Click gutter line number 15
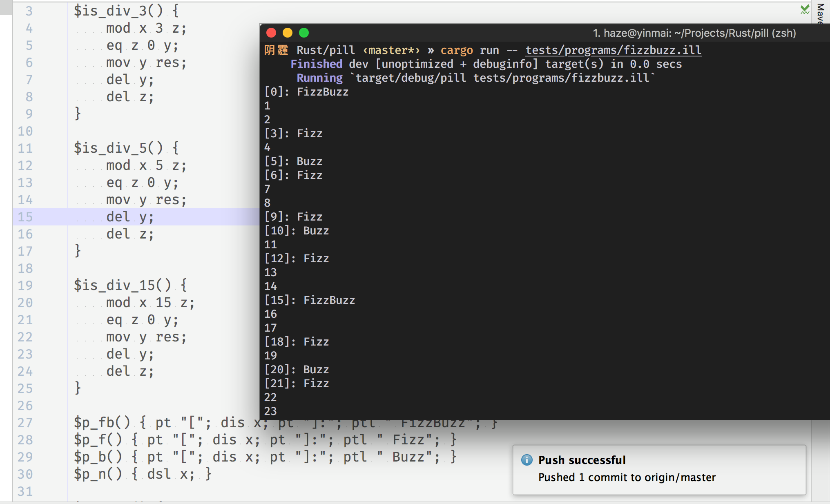Screen dimensions: 830x504 tap(25, 217)
